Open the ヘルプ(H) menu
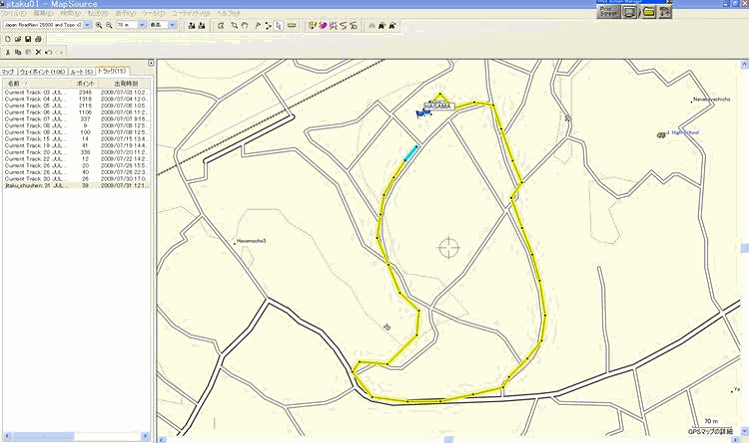The height and width of the screenshot is (444, 749). tap(228, 13)
